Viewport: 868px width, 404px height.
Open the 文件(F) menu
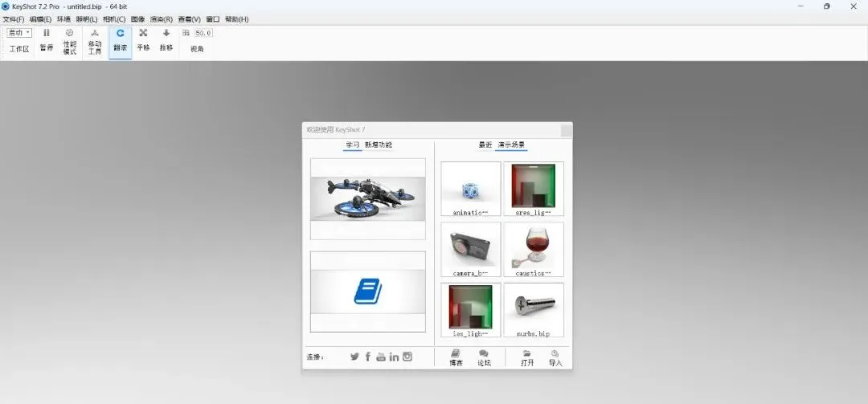click(14, 19)
